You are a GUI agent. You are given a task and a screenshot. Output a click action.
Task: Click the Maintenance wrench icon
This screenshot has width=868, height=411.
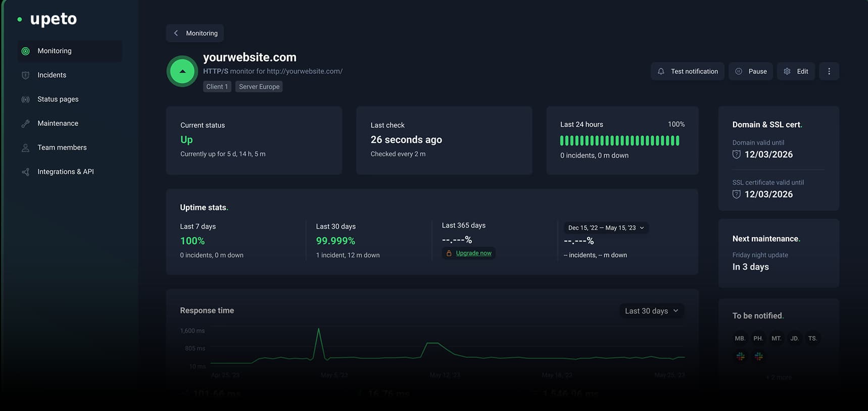pos(26,124)
